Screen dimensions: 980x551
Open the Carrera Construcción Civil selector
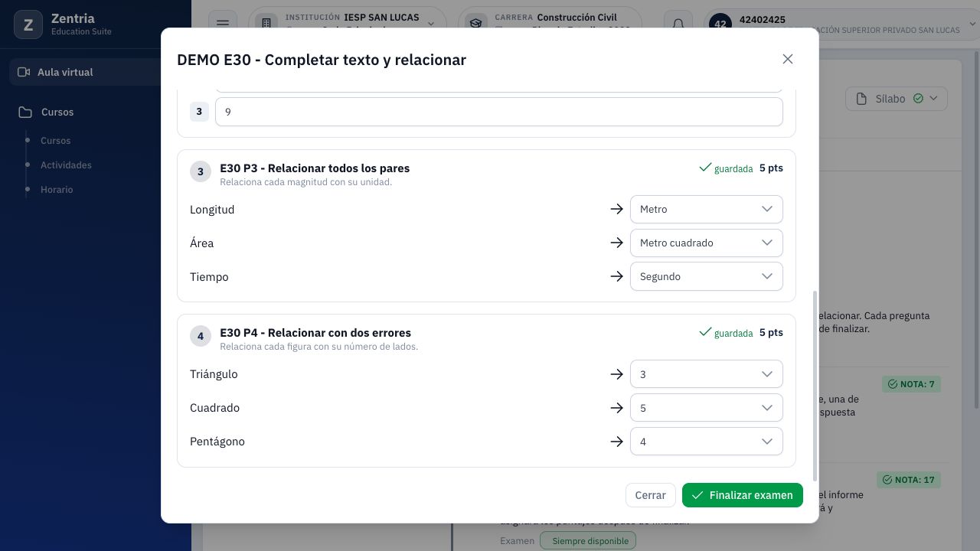point(550,24)
